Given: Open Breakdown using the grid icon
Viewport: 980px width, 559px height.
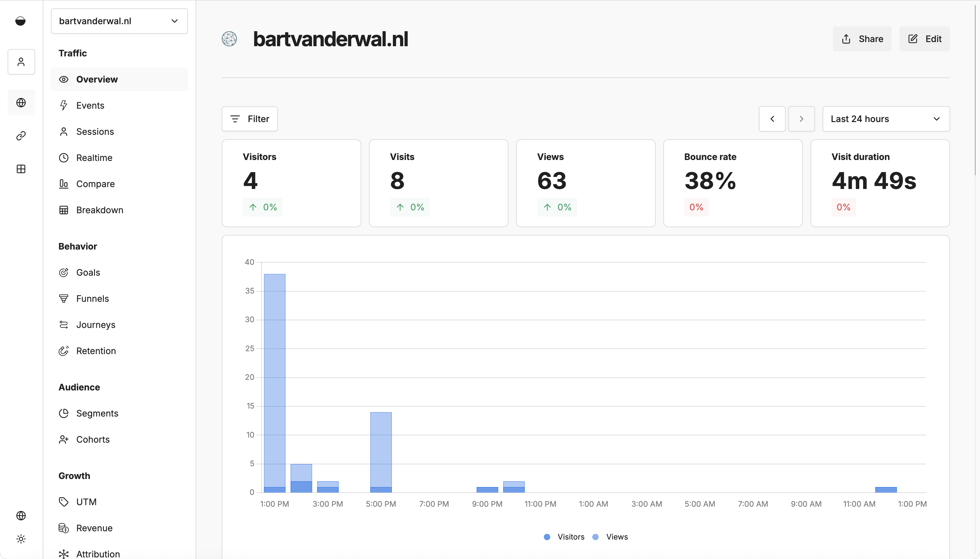Looking at the screenshot, I should 64,210.
